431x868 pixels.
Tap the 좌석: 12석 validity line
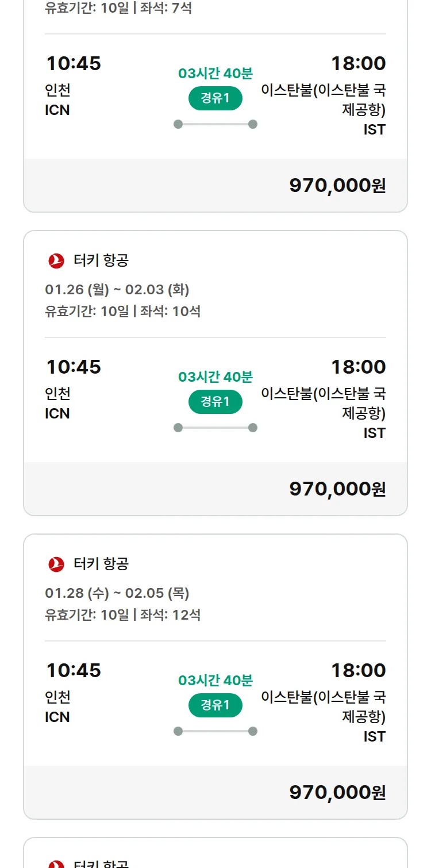point(123,615)
